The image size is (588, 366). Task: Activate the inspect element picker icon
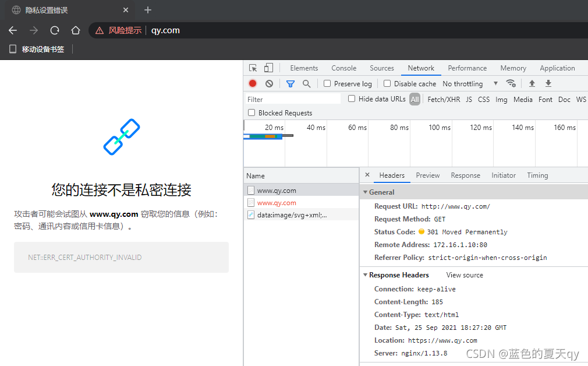click(253, 68)
